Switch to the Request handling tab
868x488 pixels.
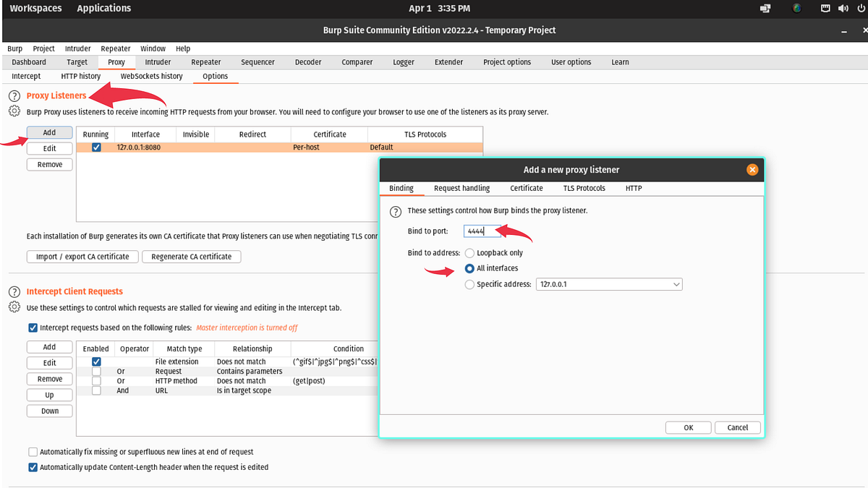point(461,188)
